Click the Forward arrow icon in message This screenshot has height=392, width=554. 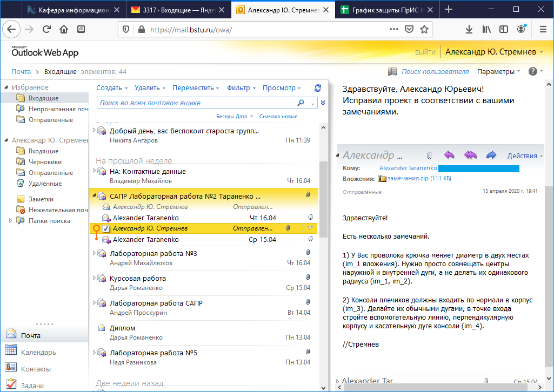tap(491, 155)
